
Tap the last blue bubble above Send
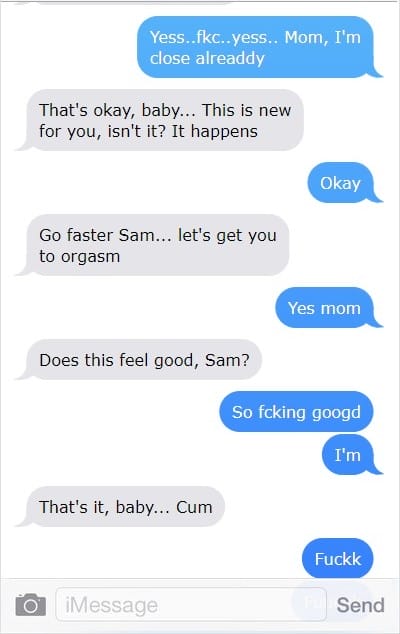337,558
